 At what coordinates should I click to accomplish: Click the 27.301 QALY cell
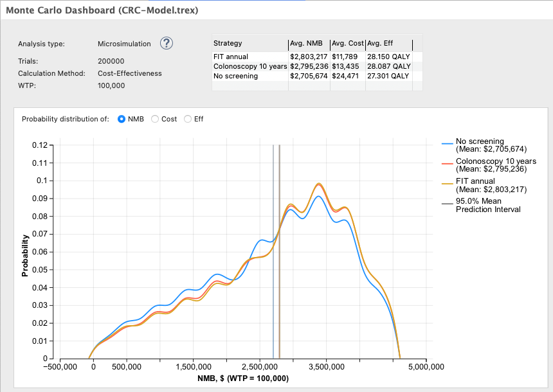389,76
